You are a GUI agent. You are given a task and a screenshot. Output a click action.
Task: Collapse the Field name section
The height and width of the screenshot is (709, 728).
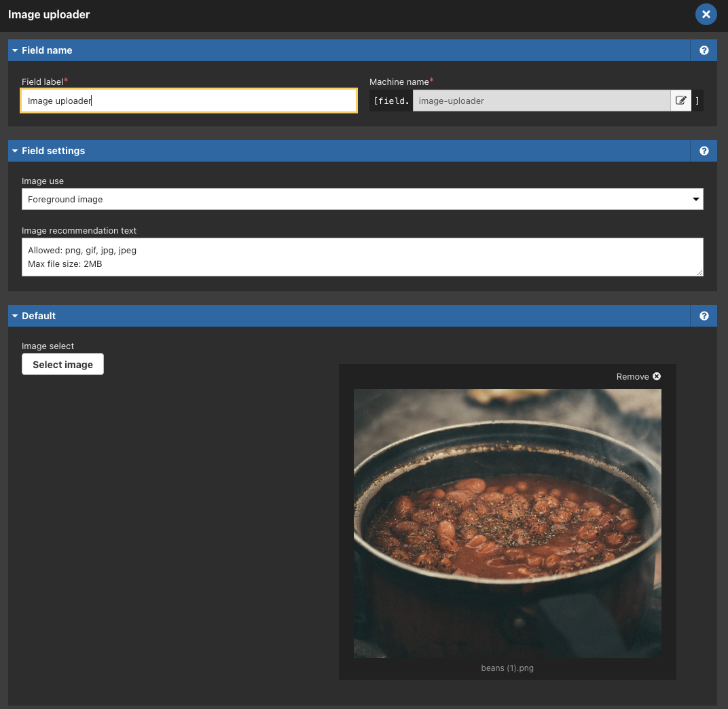pyautogui.click(x=15, y=50)
